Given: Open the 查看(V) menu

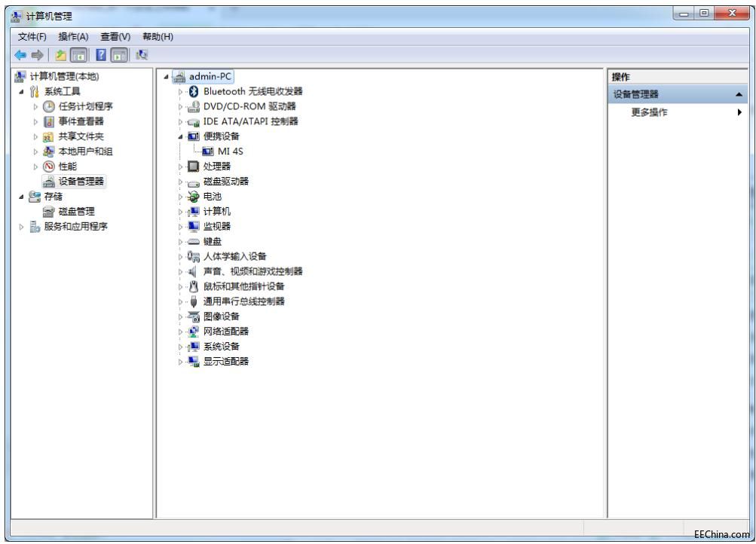Looking at the screenshot, I should 115,36.
